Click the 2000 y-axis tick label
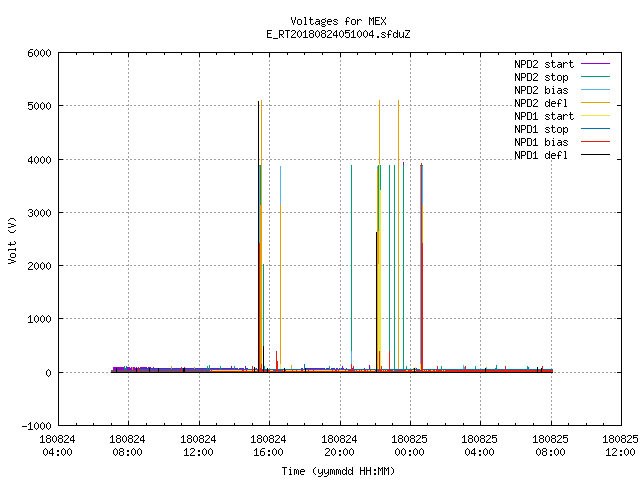Screen dimensions: 640x480 pyautogui.click(x=39, y=266)
